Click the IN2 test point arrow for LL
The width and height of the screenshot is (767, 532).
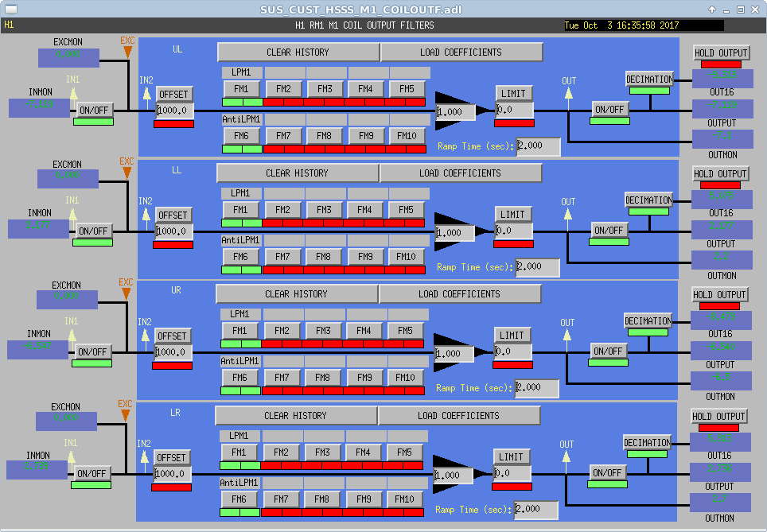(x=146, y=216)
